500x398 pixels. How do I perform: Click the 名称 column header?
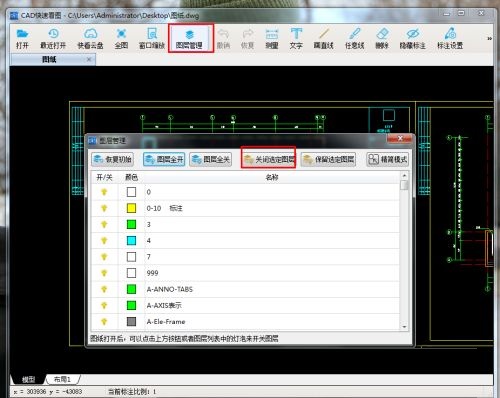coord(272,177)
